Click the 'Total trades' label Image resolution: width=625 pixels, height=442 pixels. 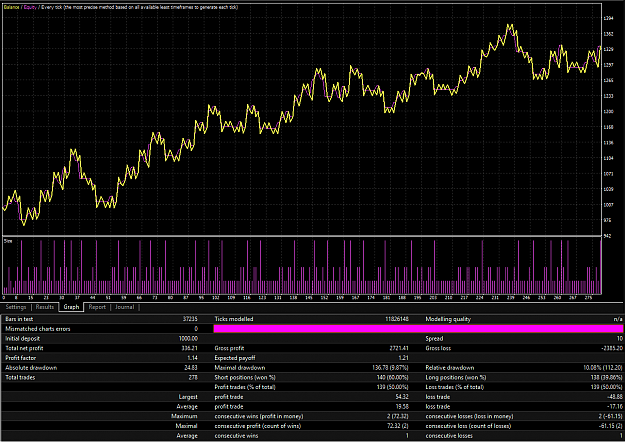[20, 377]
